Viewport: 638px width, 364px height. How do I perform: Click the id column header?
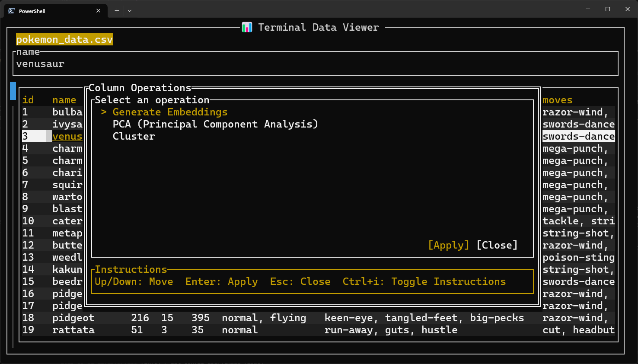point(28,100)
